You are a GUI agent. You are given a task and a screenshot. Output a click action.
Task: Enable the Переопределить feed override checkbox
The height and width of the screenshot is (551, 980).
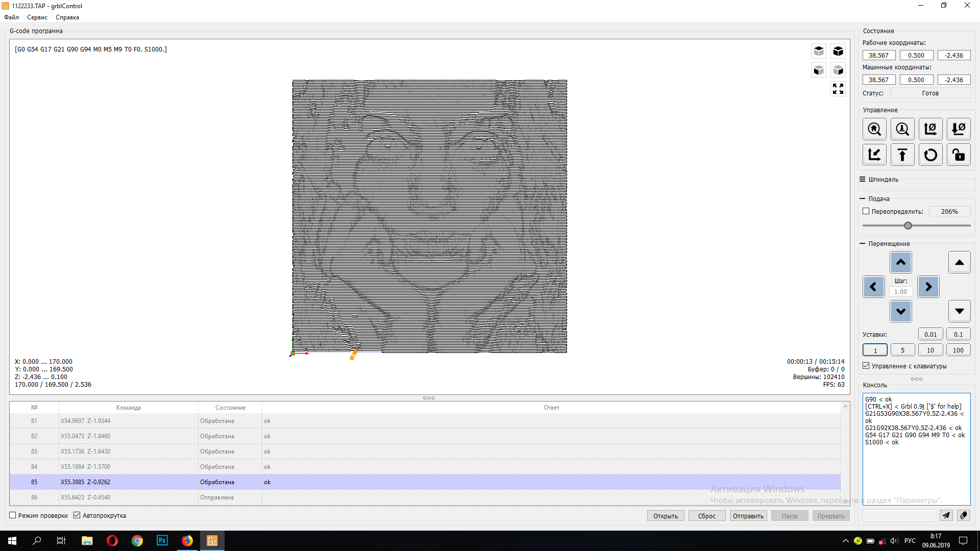click(x=866, y=211)
